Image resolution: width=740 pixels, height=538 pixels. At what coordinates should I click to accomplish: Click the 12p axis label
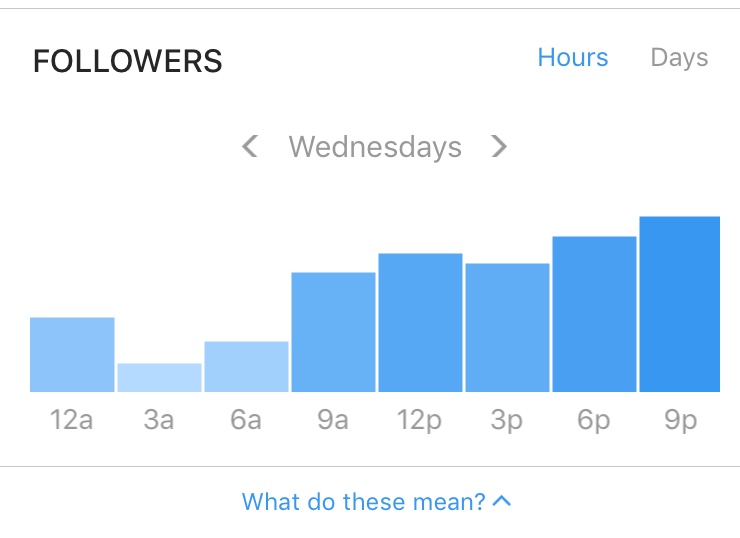[420, 420]
